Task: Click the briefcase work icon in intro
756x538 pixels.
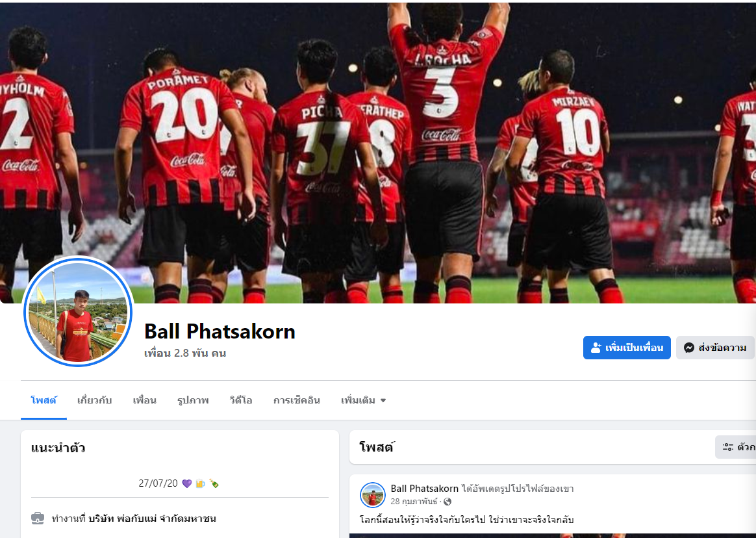Action: [38, 519]
